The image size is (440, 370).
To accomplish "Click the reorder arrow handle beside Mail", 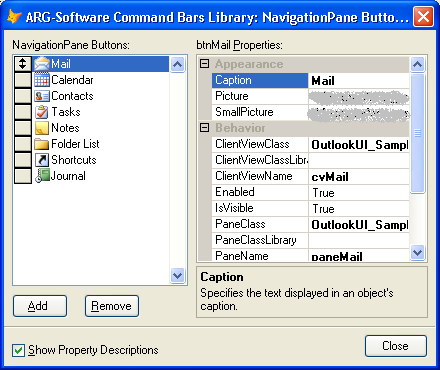I will click(x=23, y=64).
